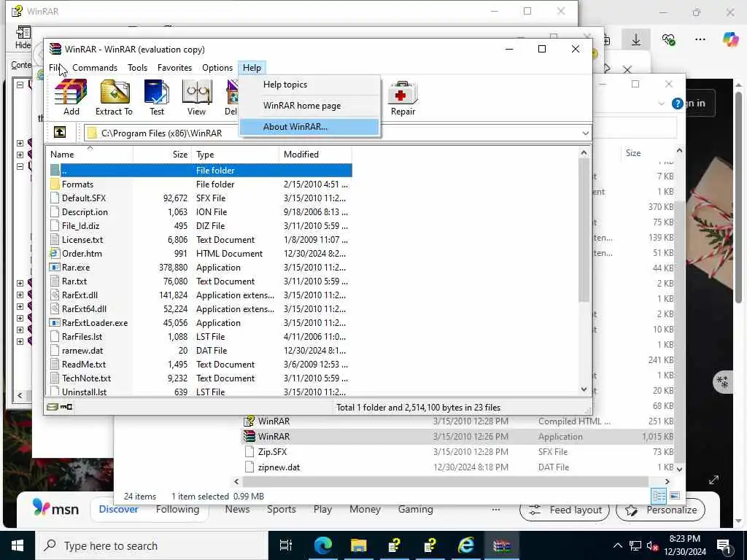Click the MSN Following tab
Screen dimensions: 747x560
tap(177, 509)
